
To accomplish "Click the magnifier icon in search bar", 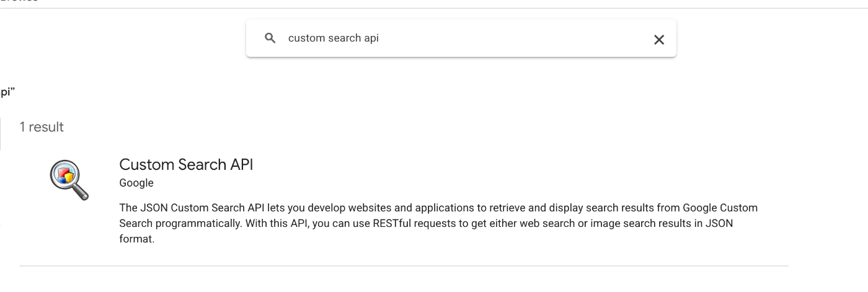I will coord(270,38).
